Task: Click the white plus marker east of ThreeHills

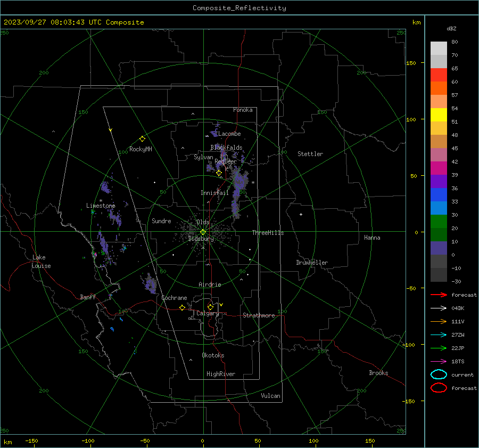Action: pyautogui.click(x=301, y=214)
